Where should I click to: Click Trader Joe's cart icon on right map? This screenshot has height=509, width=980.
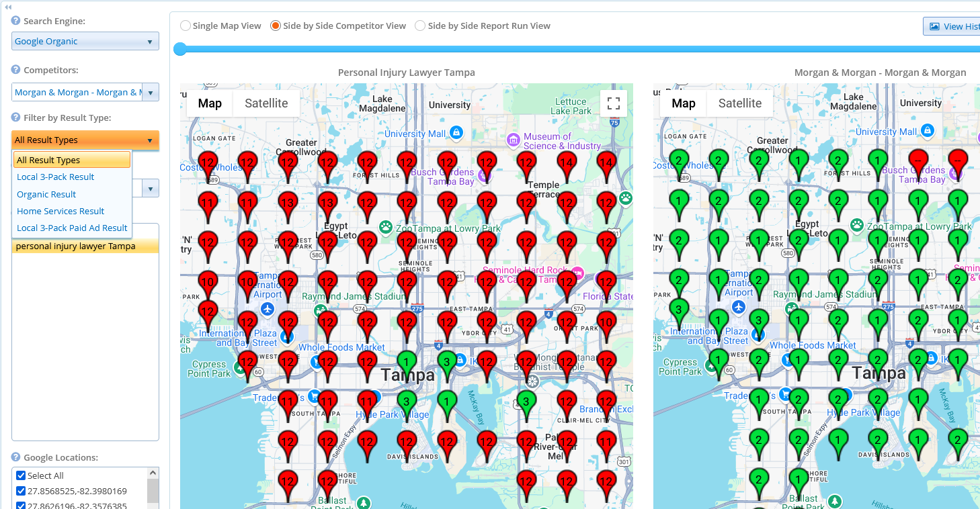point(785,394)
